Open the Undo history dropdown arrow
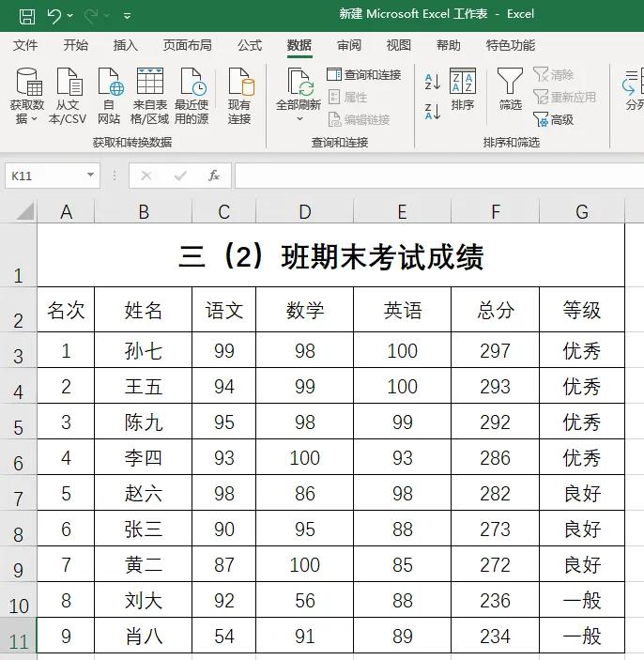Screen dimensions: 644x660 (x=70, y=16)
